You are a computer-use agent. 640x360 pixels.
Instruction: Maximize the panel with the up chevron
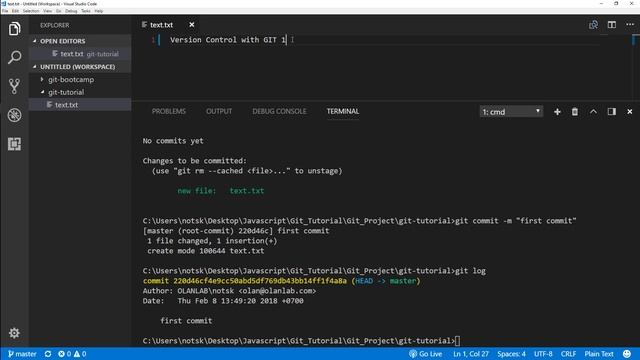click(x=593, y=112)
